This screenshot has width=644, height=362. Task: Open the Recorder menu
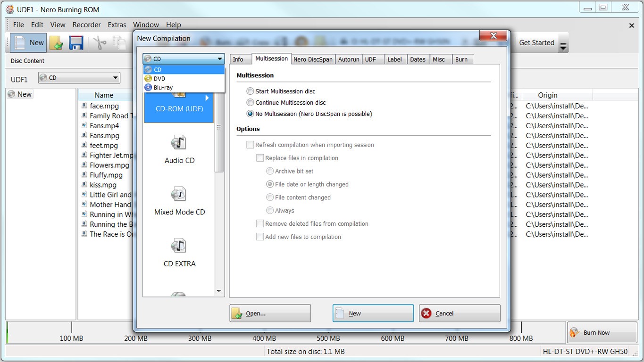[86, 25]
